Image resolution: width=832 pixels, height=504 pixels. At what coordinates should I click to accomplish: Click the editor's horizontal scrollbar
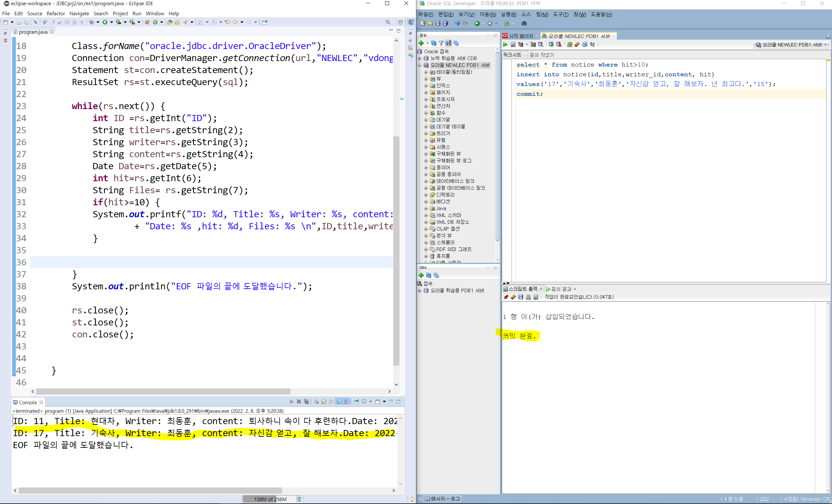(x=163, y=391)
